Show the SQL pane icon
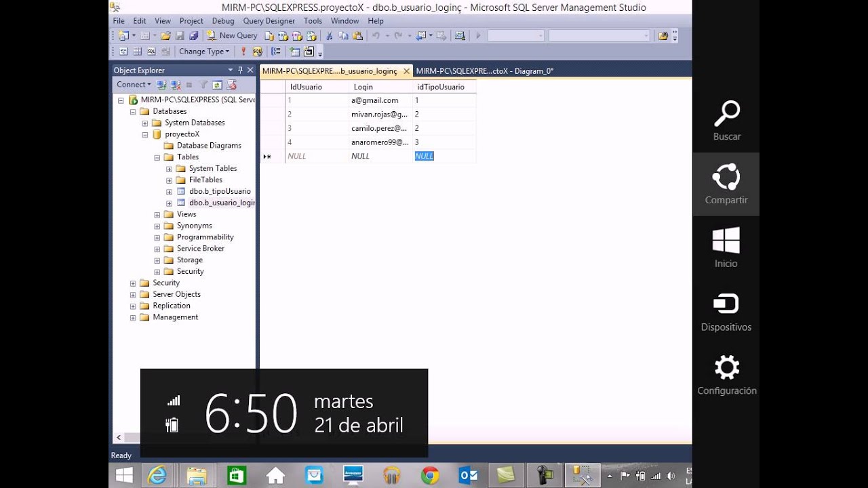The height and width of the screenshot is (488, 868). coord(151,51)
